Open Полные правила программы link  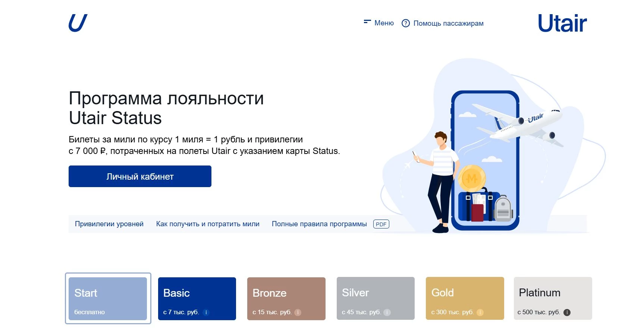319,224
